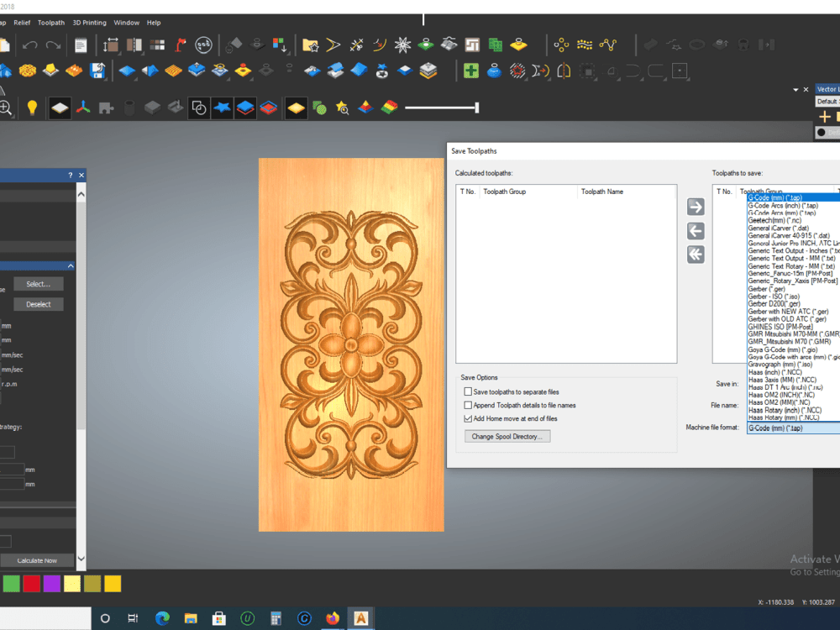Toggle the light bulb shading icon
The height and width of the screenshot is (630, 840).
pos(32,107)
